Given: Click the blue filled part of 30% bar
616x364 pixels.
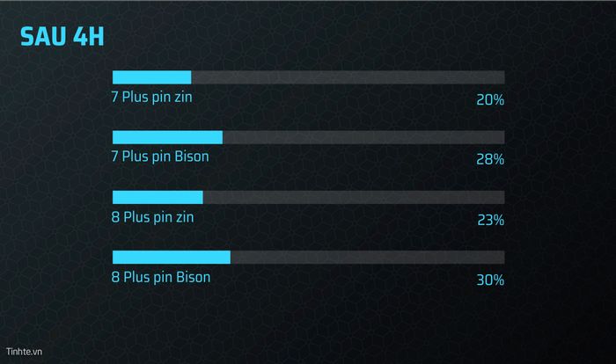Looking at the screenshot, I should coord(172,258).
